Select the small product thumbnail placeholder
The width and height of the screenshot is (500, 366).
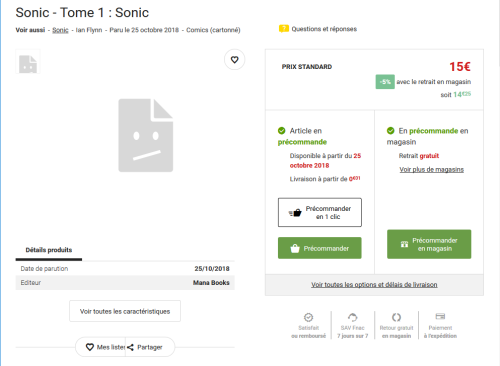(x=28, y=62)
